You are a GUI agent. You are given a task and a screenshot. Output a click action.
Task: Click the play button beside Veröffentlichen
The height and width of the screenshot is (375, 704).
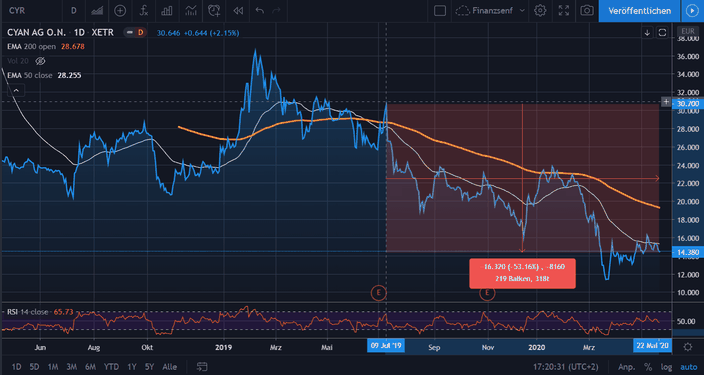tap(692, 11)
